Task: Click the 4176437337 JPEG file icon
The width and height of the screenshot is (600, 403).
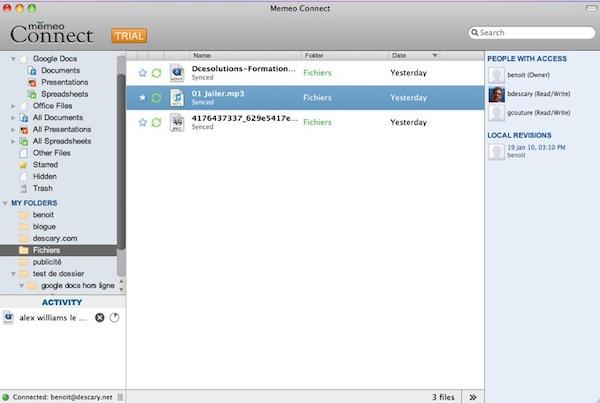Action: pyautogui.click(x=177, y=122)
